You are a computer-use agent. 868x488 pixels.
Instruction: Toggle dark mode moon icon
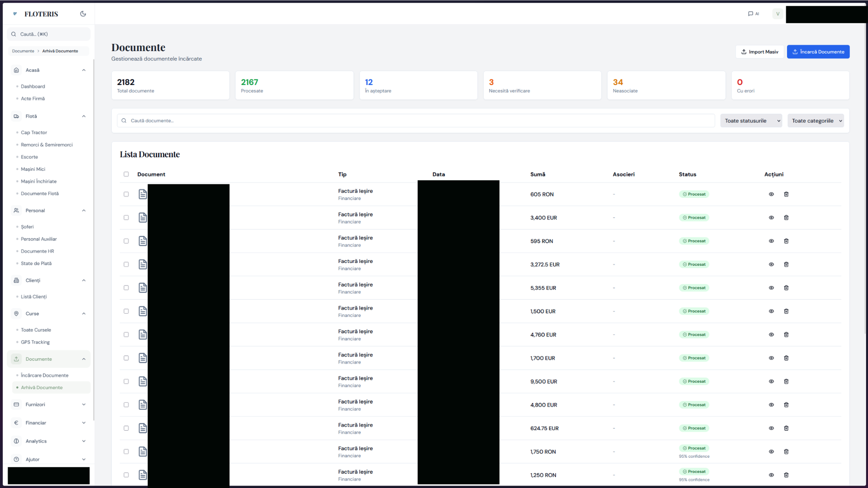(83, 14)
